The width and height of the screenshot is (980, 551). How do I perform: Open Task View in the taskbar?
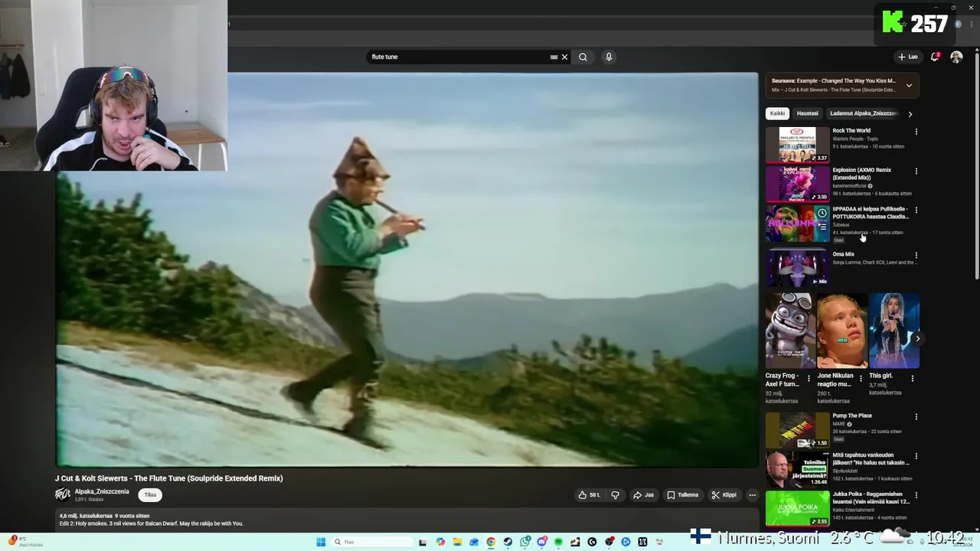click(423, 542)
